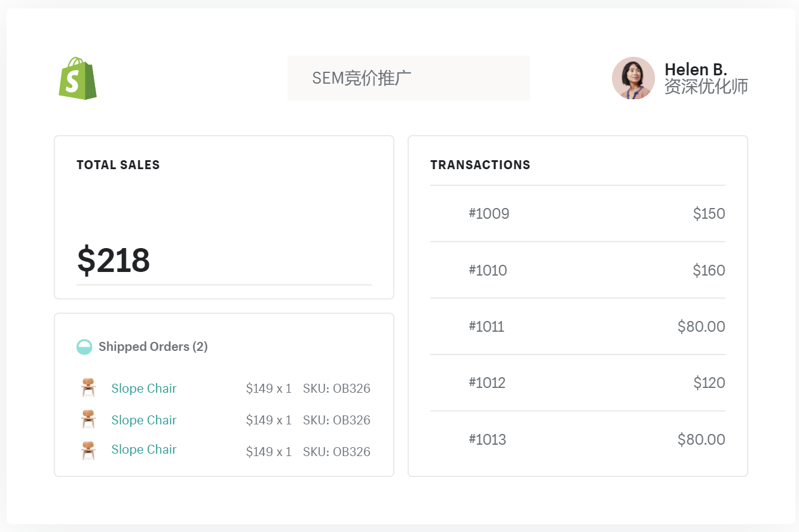Open the first Slope Chair link

pos(144,389)
